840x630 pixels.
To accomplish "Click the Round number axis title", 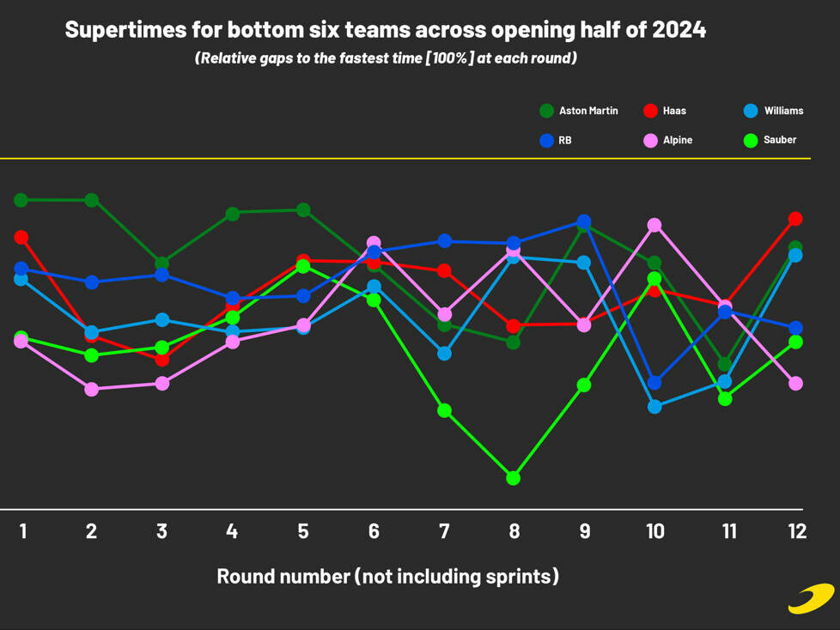I will point(388,577).
